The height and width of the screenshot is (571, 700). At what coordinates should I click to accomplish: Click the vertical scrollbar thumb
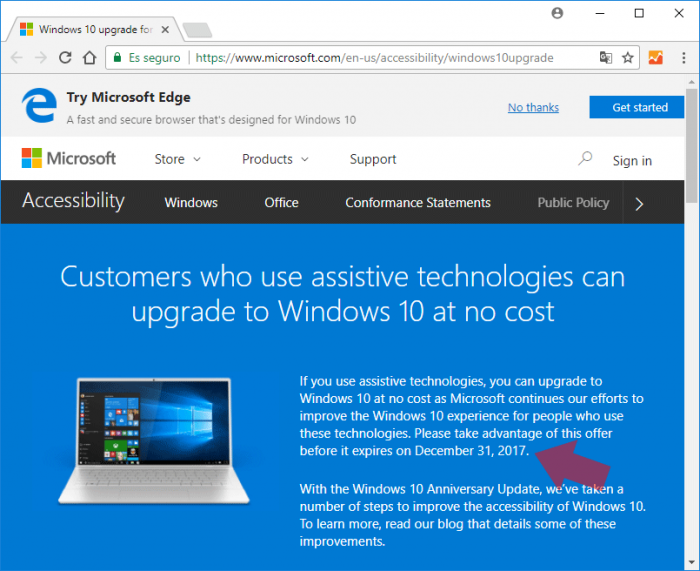[692, 146]
